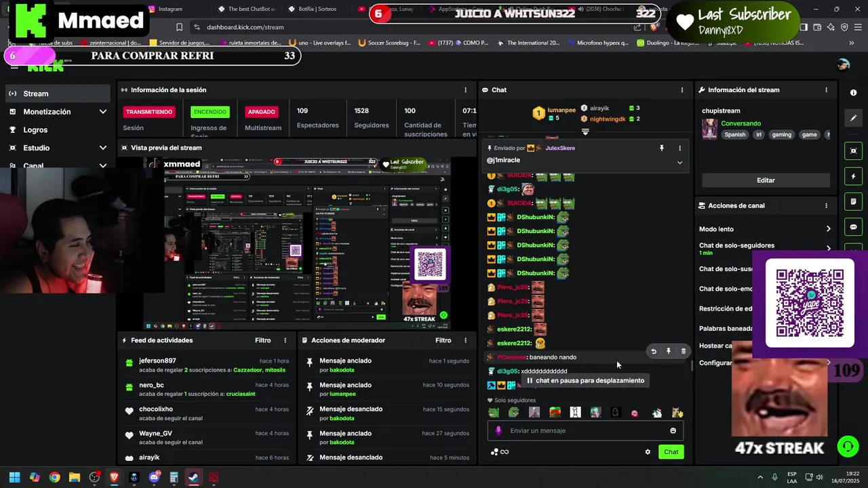Viewport: 868px width, 488px height.
Task: Click the pencil edit icon in right sidebar
Action: [853, 118]
